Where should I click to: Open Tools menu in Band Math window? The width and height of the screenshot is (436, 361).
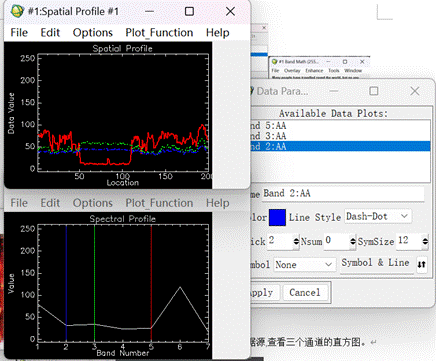pos(334,71)
